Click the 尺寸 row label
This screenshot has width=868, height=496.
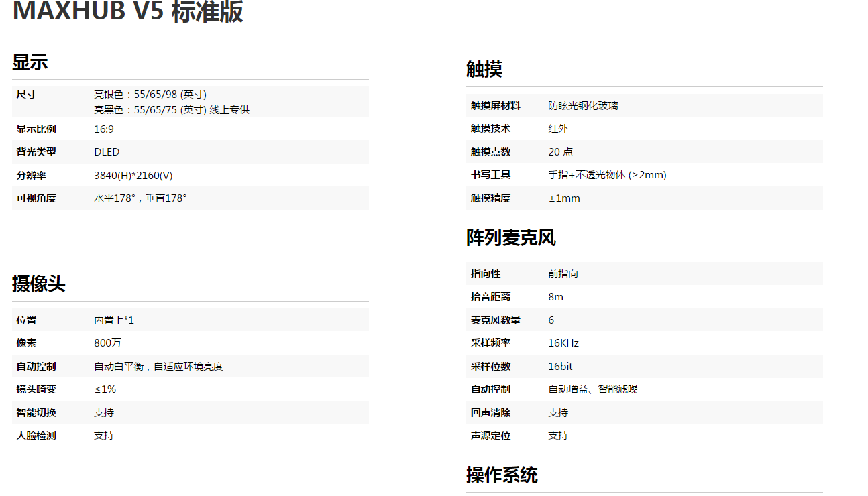pyautogui.click(x=27, y=94)
